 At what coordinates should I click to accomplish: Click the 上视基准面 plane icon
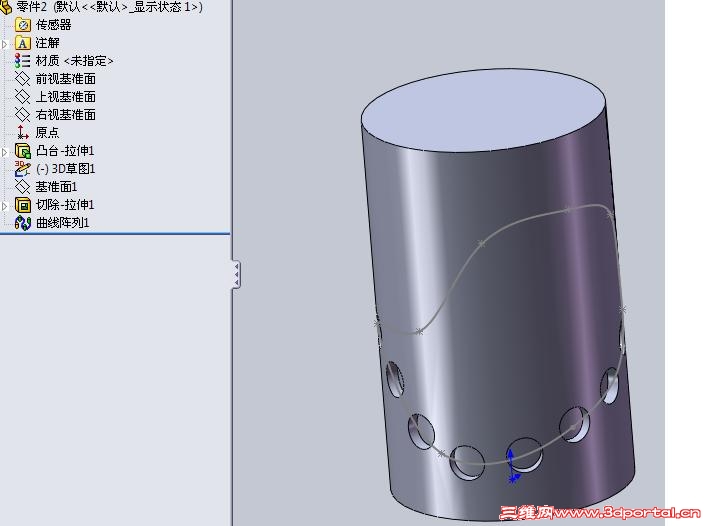coord(22,96)
